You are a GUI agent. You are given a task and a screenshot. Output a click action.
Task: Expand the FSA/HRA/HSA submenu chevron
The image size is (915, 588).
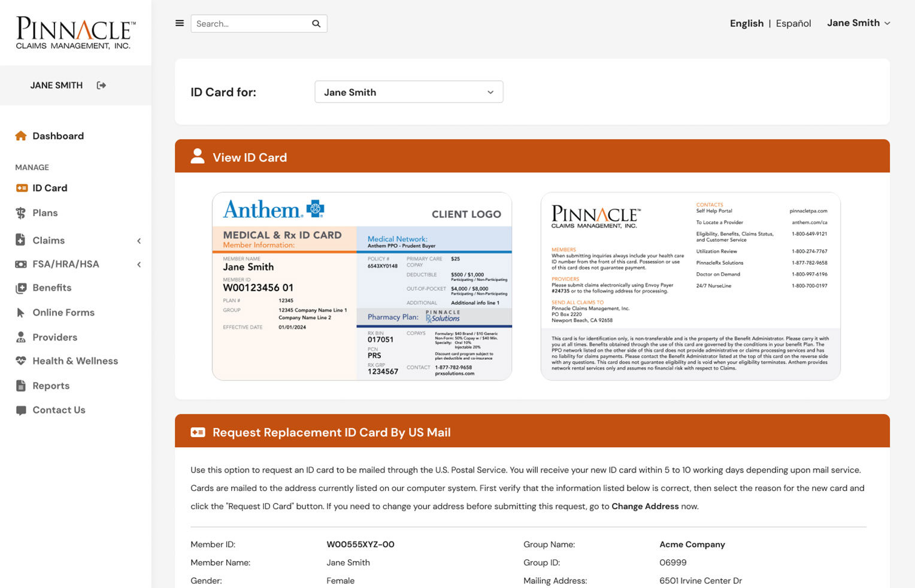click(x=139, y=265)
